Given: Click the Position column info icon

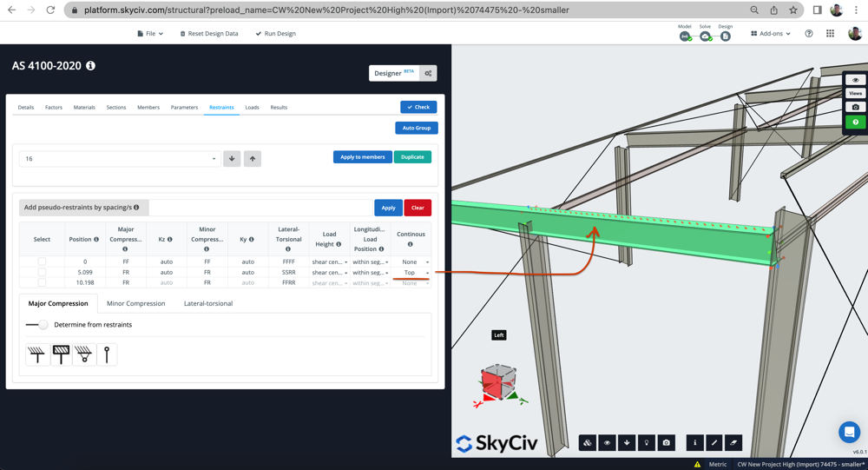Looking at the screenshot, I should coord(96,240).
